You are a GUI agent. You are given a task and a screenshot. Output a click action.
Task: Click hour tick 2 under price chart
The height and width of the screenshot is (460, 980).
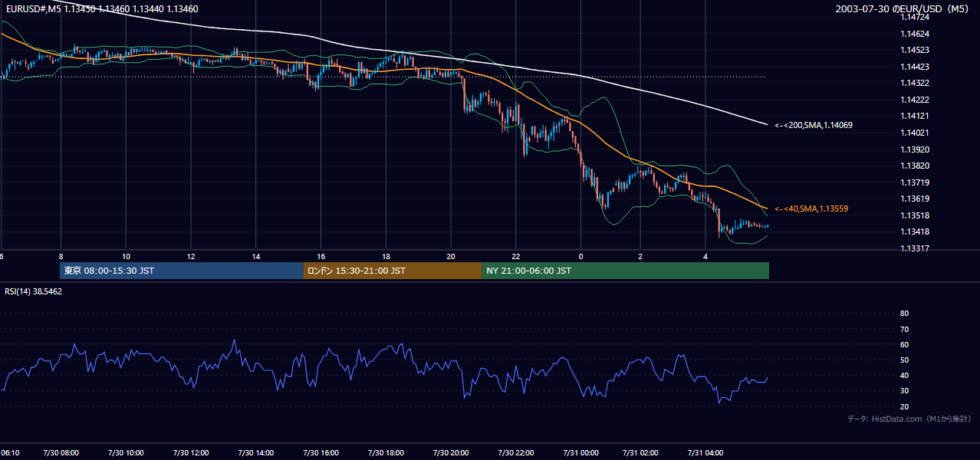(x=640, y=256)
